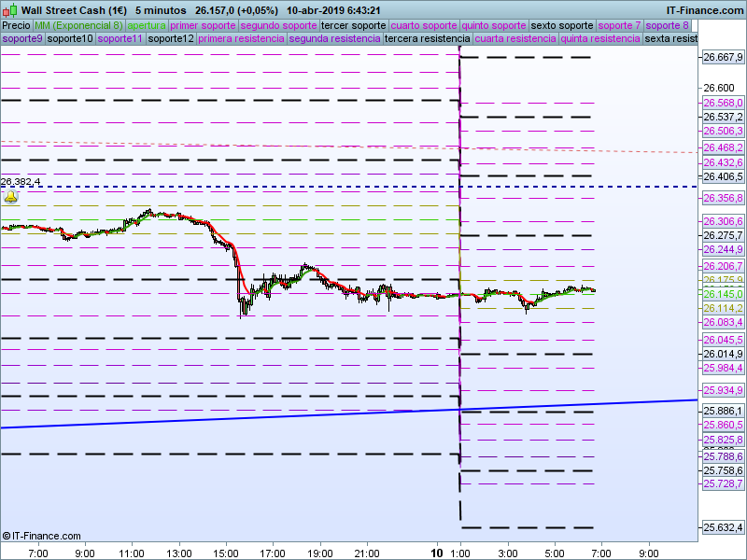Image resolution: width=747 pixels, height=560 pixels.
Task: Click the 26.244,9 price axis label
Action: 723,249
